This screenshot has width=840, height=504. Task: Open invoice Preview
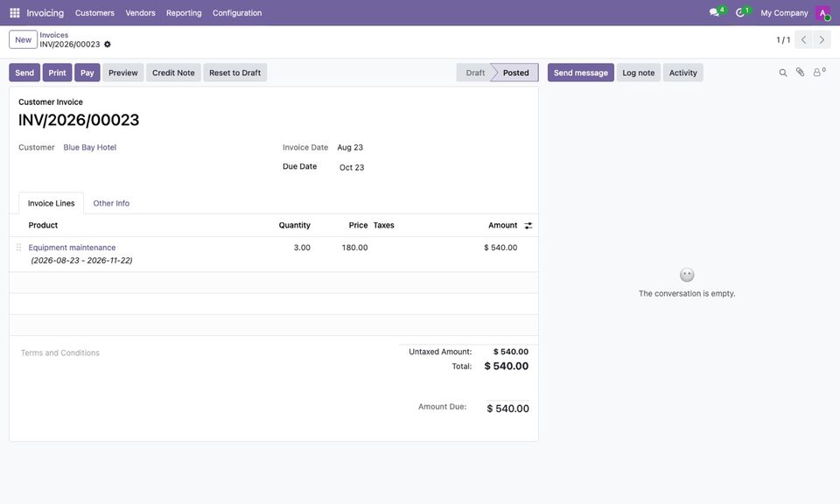(123, 73)
